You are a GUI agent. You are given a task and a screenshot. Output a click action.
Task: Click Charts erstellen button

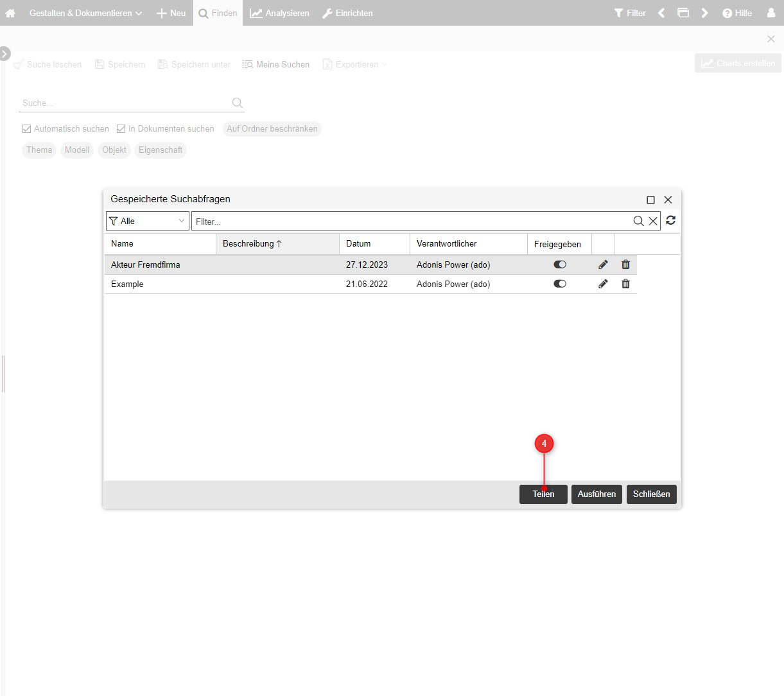click(x=738, y=63)
